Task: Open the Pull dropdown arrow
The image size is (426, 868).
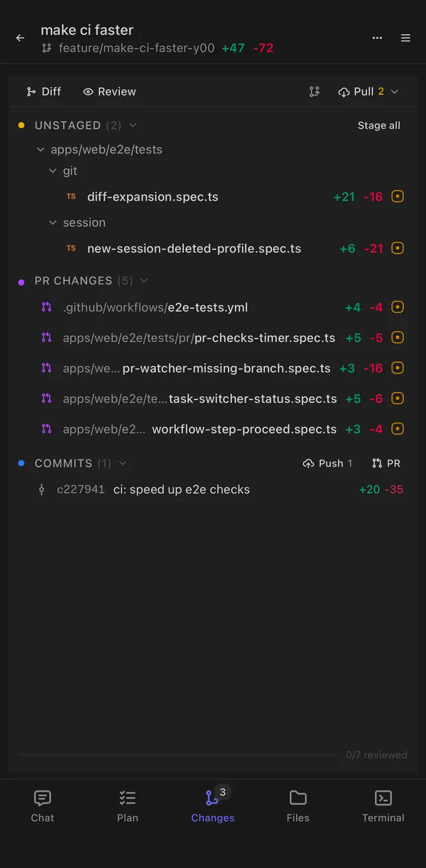Action: point(395,92)
